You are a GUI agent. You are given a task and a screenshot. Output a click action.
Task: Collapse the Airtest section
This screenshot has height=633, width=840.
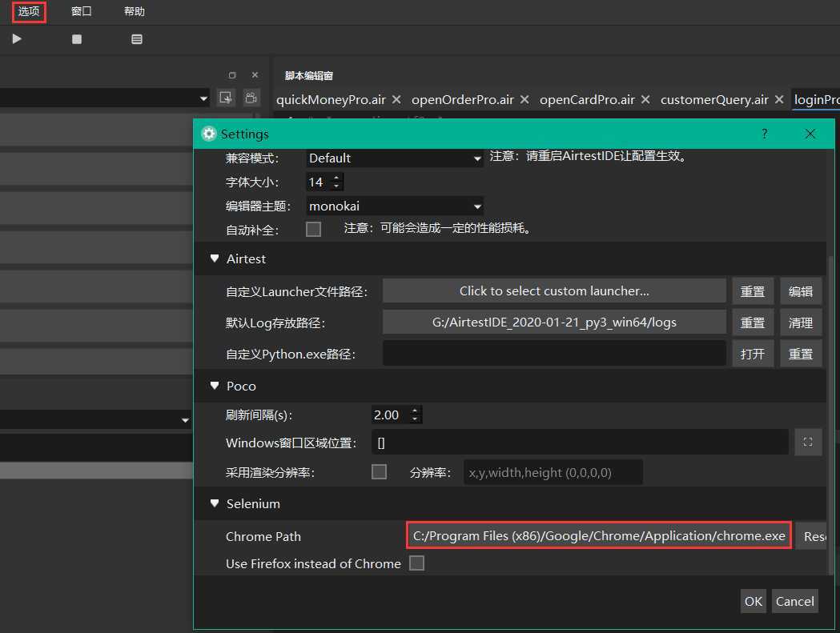coord(215,258)
